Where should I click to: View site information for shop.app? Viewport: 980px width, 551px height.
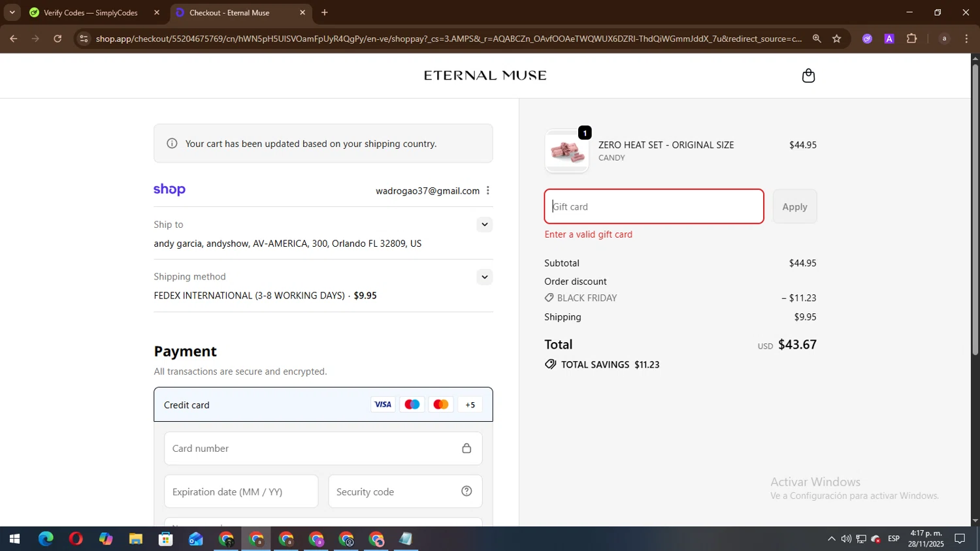pos(84,39)
